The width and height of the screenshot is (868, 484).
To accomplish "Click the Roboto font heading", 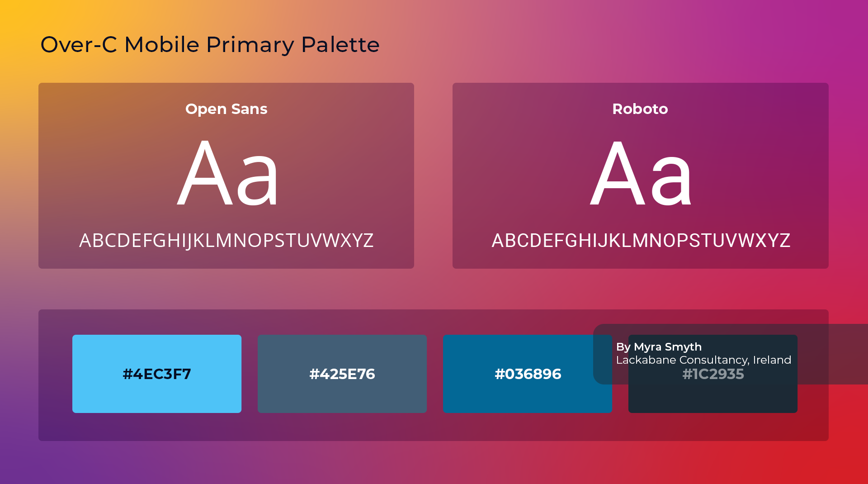I will coord(640,109).
